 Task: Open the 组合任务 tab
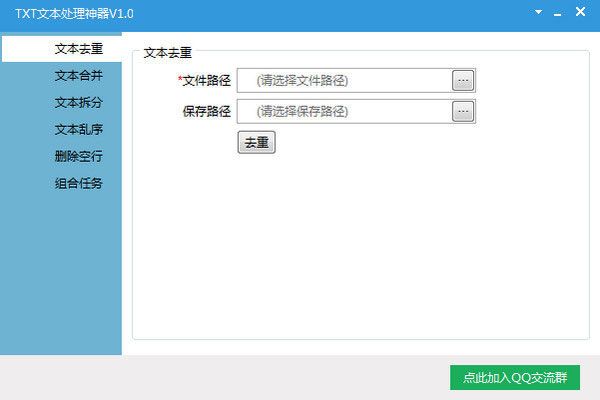click(78, 184)
